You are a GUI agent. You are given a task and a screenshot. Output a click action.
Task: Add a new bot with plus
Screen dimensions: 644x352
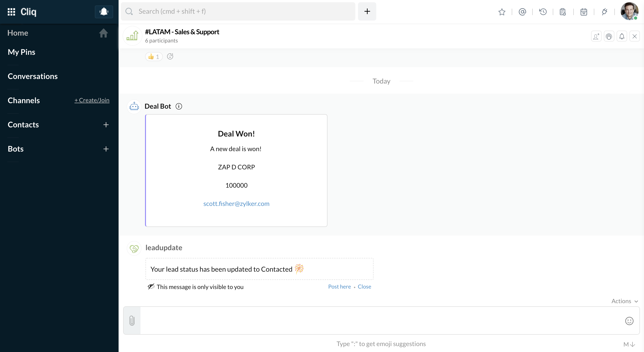[x=106, y=149]
